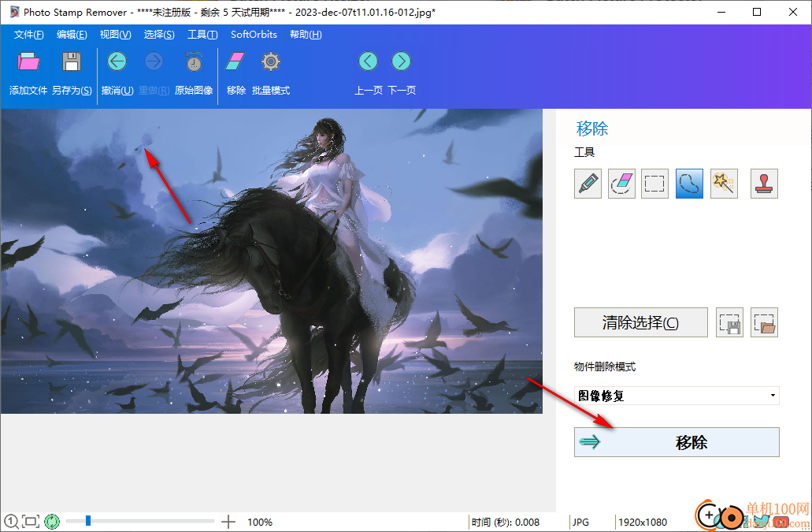The image size is (812, 532).
Task: Go to 上一页 with left arrow icon
Action: tap(369, 61)
